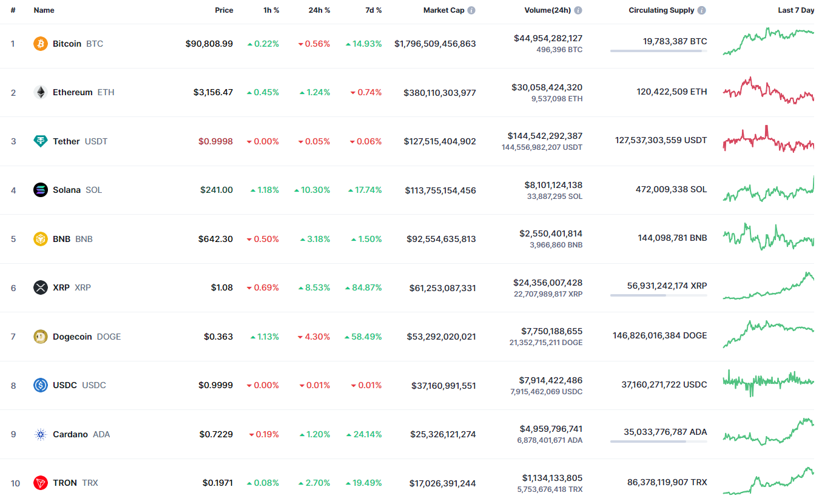Open the Solana 7-day sparkline chart

click(768, 190)
